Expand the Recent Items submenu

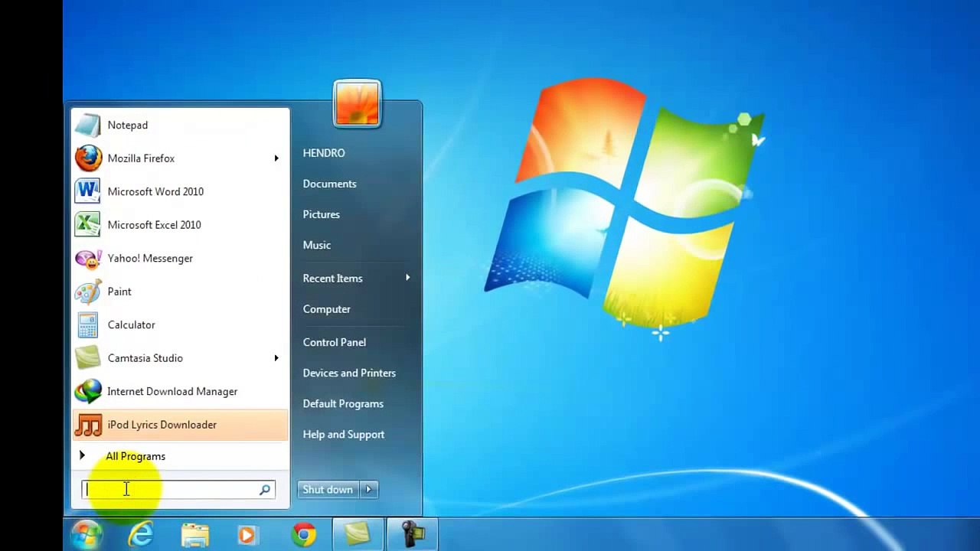(357, 279)
